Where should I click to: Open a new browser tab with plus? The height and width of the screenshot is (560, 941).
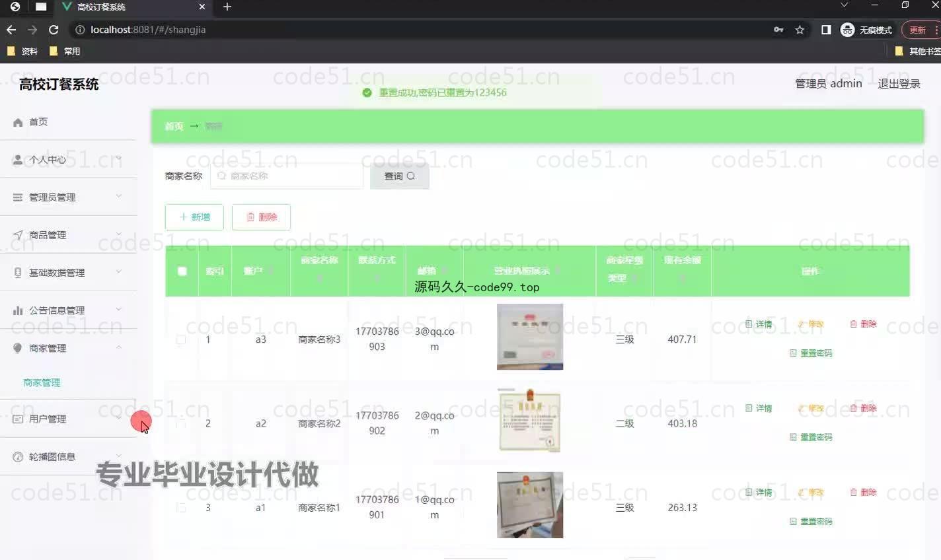click(227, 7)
